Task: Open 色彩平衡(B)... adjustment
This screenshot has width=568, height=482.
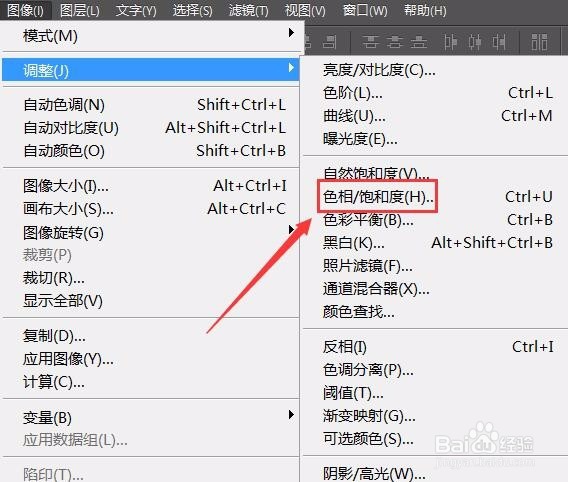Action: click(435, 220)
